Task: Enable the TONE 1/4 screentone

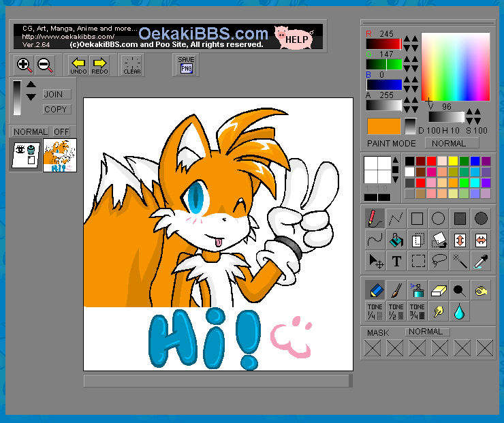Action: click(x=375, y=311)
